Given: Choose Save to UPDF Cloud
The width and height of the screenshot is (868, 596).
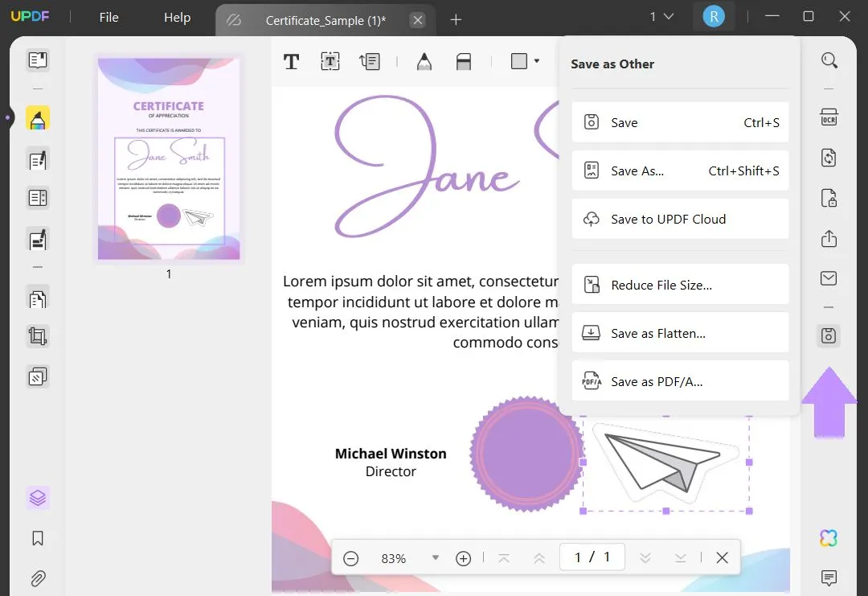Looking at the screenshot, I should click(679, 219).
